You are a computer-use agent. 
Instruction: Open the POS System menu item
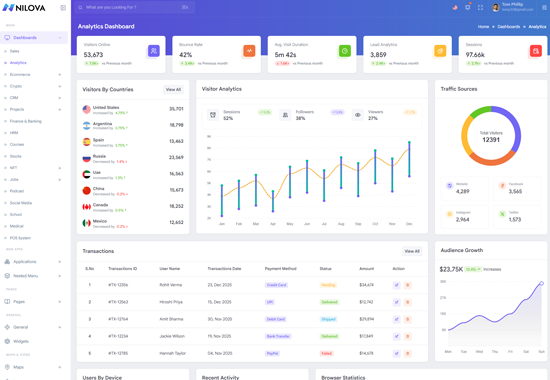pyautogui.click(x=20, y=238)
